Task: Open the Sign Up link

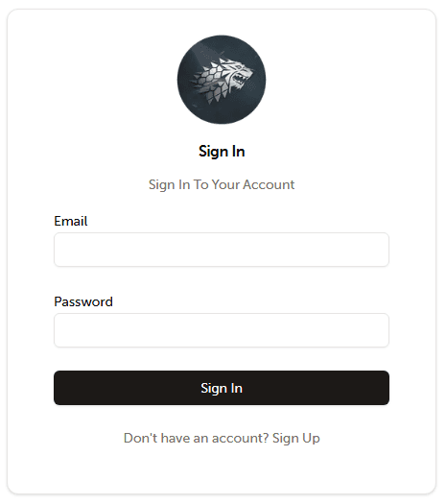Action: point(296,439)
